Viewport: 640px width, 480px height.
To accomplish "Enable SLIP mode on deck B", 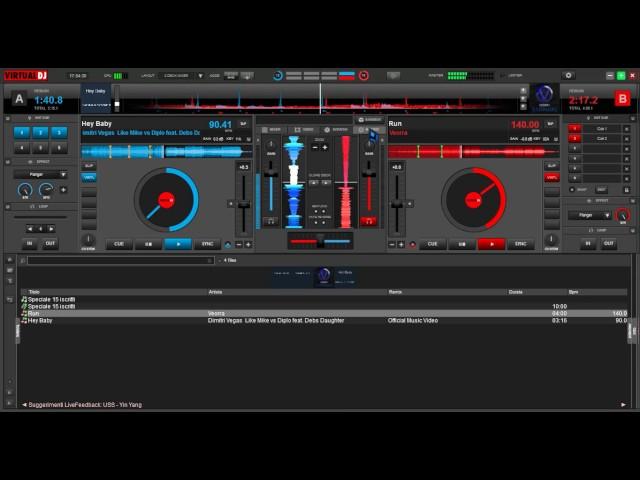I will point(551,166).
